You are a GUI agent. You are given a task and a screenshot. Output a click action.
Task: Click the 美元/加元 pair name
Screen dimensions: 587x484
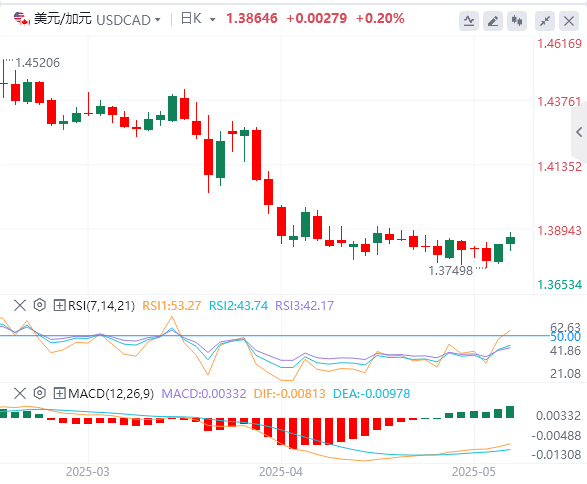point(63,18)
